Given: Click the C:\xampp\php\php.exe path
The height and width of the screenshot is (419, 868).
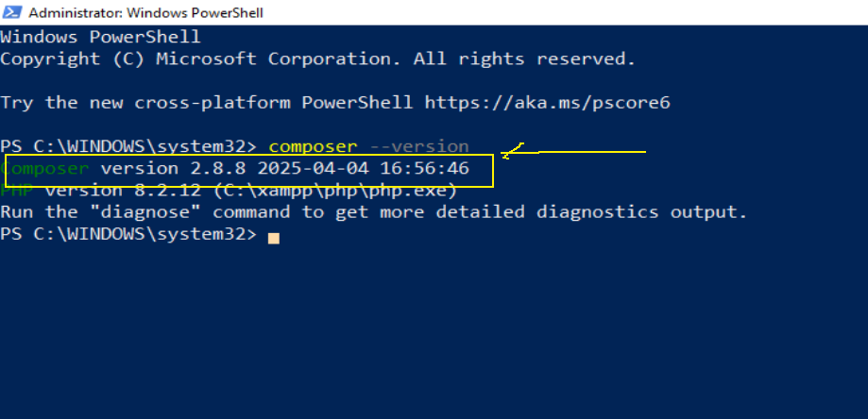Looking at the screenshot, I should (x=335, y=191).
